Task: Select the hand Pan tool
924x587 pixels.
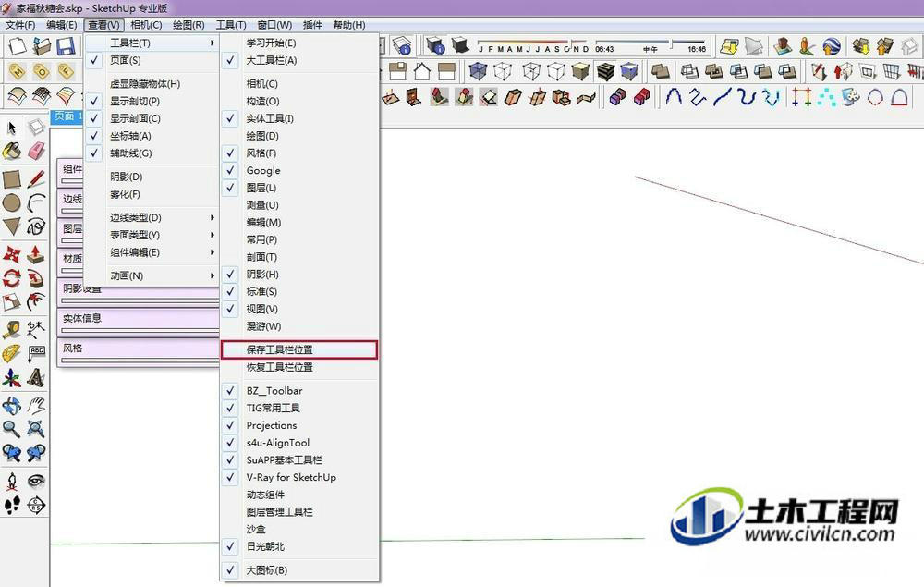Action: [x=36, y=405]
